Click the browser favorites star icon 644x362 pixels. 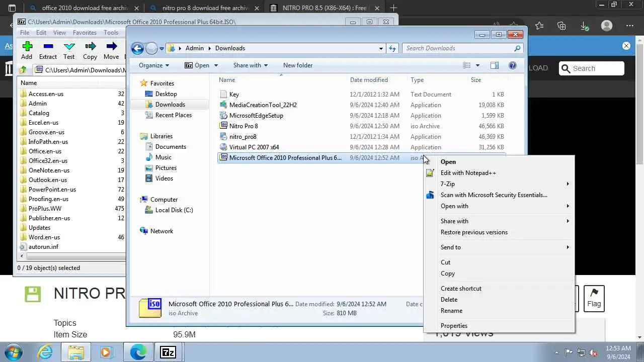coord(539,26)
